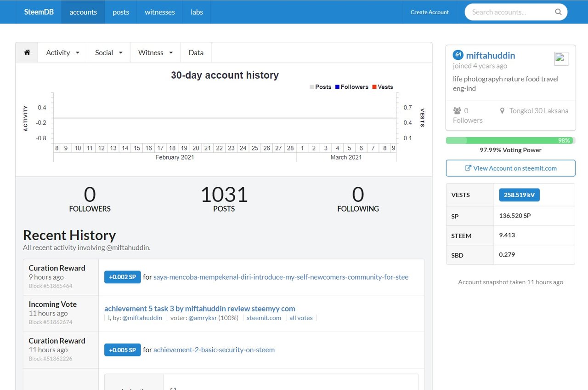588x390 pixels.
Task: Click the voting power progress bar
Action: pos(510,140)
